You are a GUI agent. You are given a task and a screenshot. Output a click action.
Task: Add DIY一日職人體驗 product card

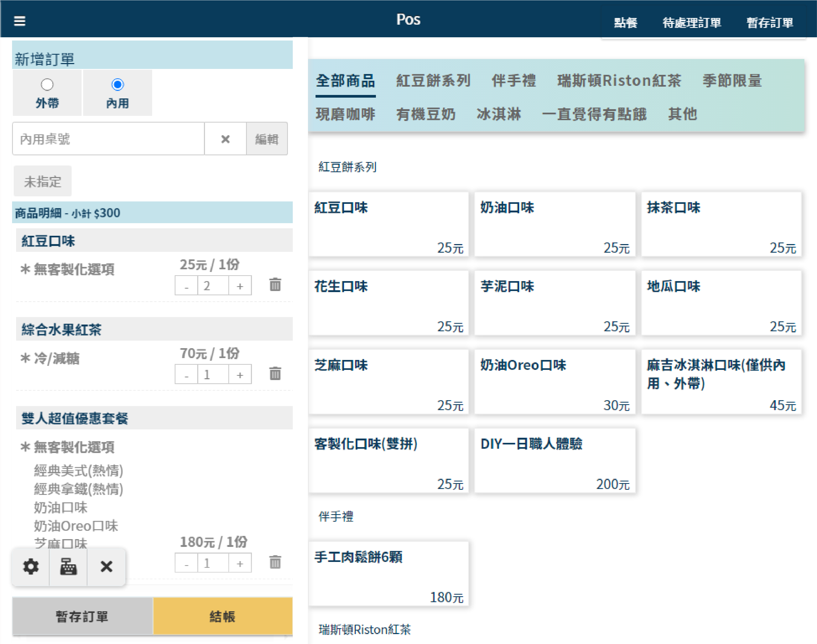555,461
